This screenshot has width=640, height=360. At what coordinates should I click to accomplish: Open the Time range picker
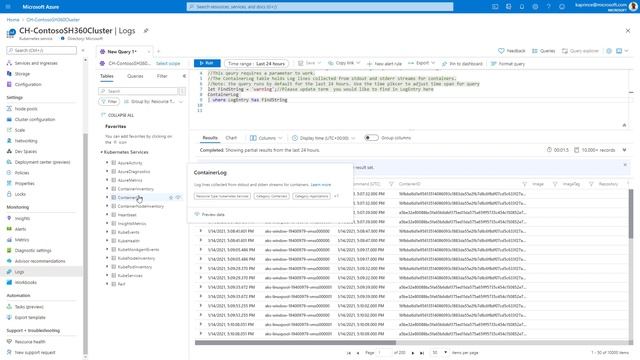click(x=256, y=64)
